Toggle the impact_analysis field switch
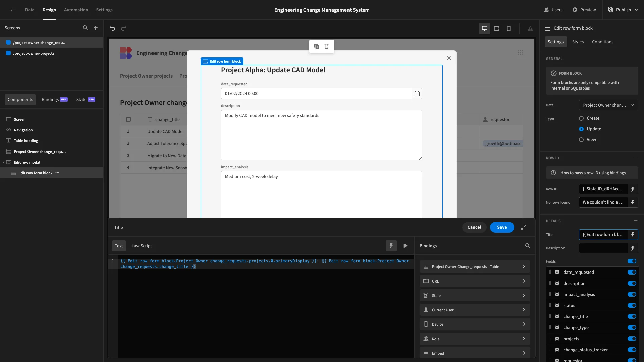 pos(632,294)
